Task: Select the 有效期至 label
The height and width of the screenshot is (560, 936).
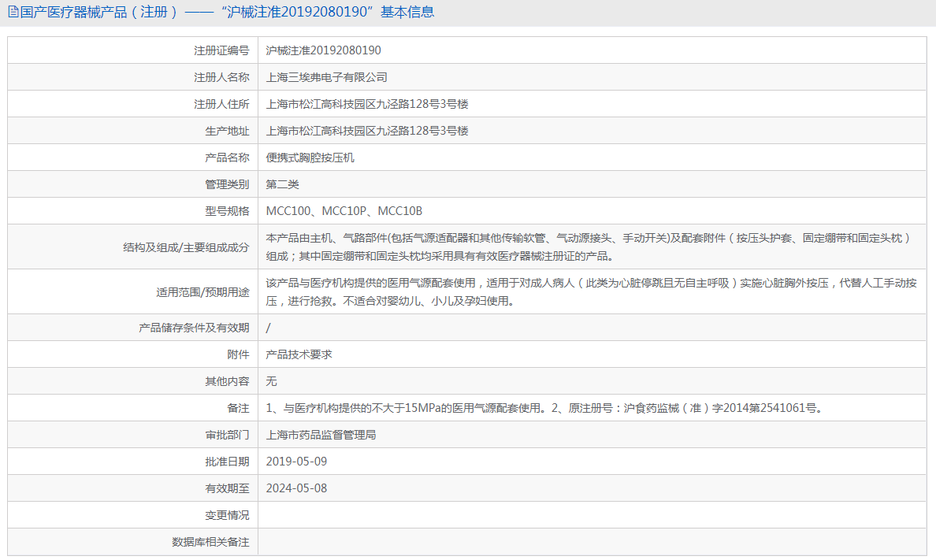Action: click(227, 488)
